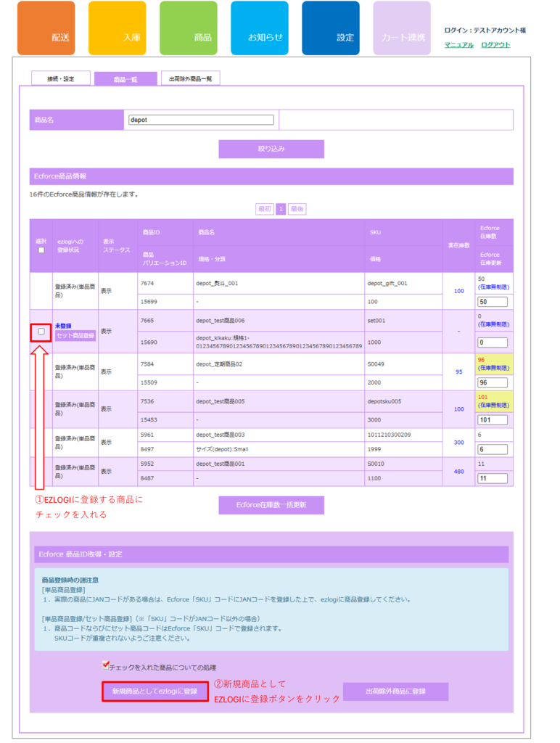The width and height of the screenshot is (560, 743).
Task: Tick the select-all checkbox in table header
Action: pos(41,250)
